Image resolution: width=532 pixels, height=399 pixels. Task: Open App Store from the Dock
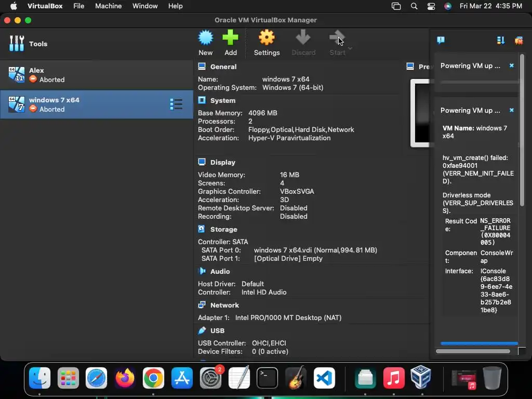pos(182,378)
